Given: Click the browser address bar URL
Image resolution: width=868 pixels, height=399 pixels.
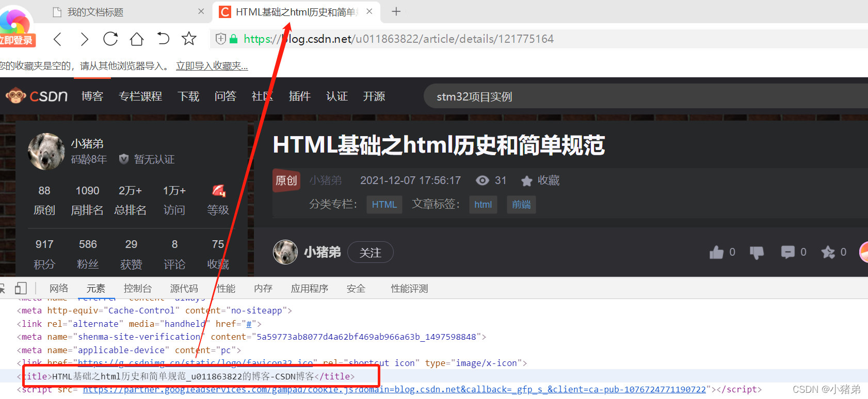Looking at the screenshot, I should point(398,39).
